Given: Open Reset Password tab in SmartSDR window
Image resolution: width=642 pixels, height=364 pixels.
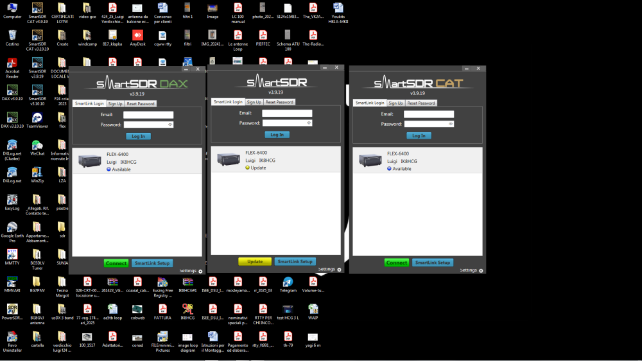Looking at the screenshot, I should [279, 102].
